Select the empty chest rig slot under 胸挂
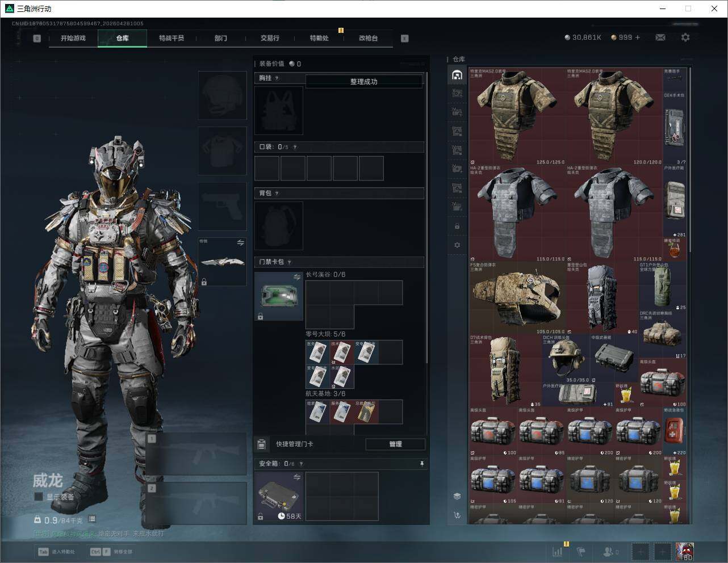The image size is (728, 563). coord(279,111)
